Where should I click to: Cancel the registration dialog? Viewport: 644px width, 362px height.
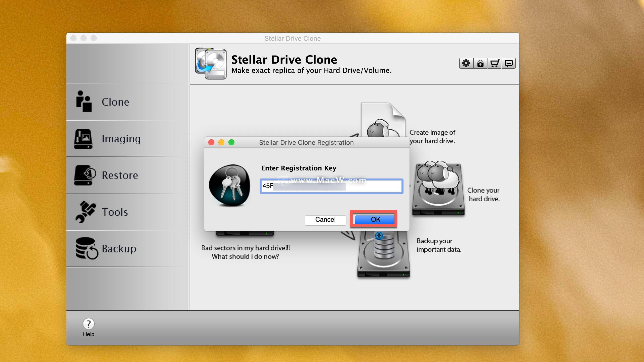(325, 220)
